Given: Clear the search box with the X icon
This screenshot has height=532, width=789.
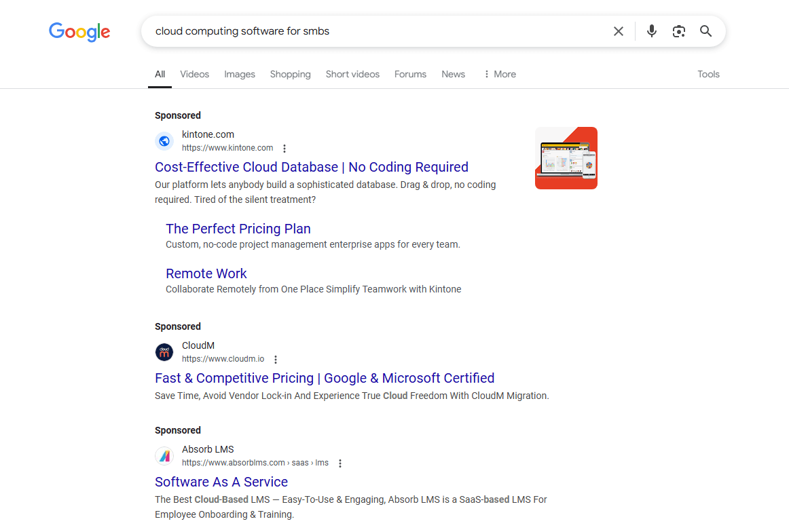Looking at the screenshot, I should pyautogui.click(x=619, y=31).
